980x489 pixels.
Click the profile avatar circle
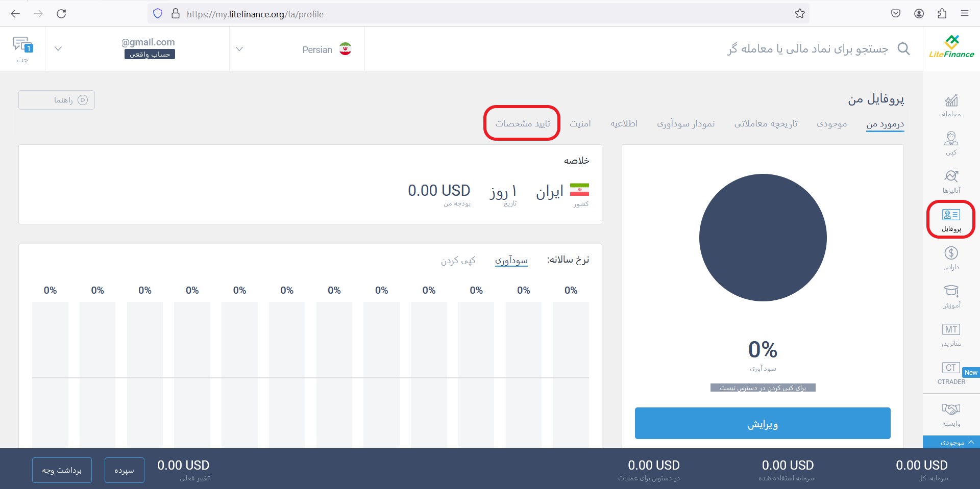[x=763, y=238]
